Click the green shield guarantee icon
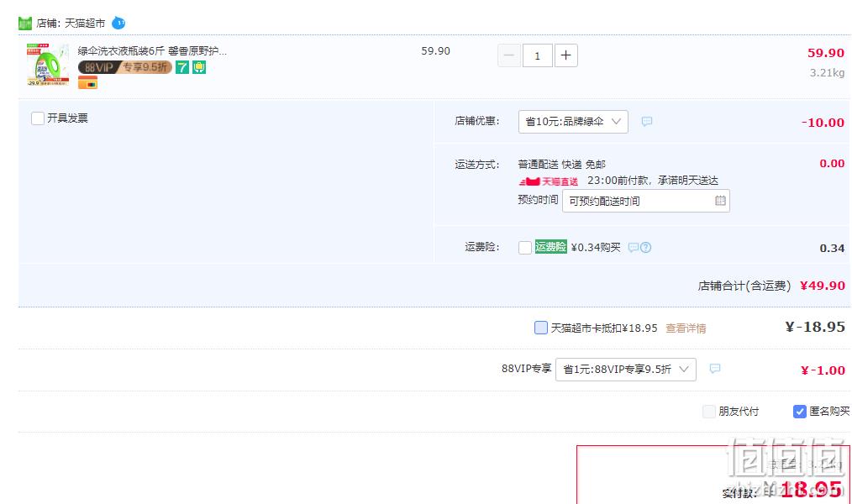 (199, 67)
